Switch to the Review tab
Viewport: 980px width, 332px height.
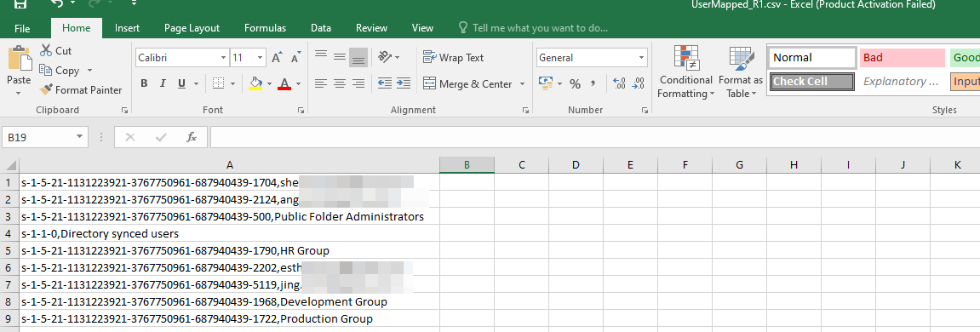pos(371,28)
